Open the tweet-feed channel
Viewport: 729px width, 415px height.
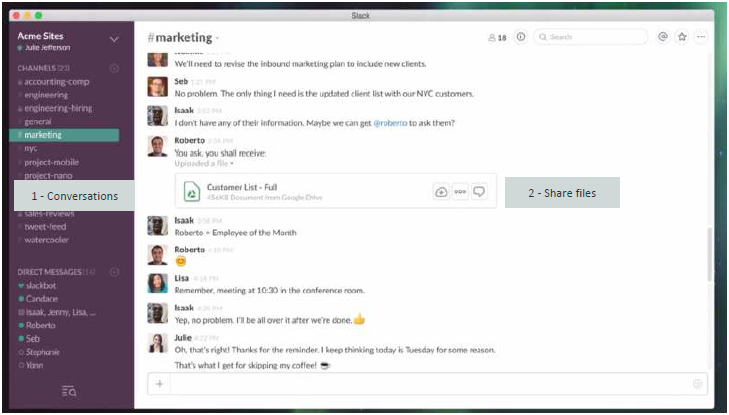(x=45, y=227)
